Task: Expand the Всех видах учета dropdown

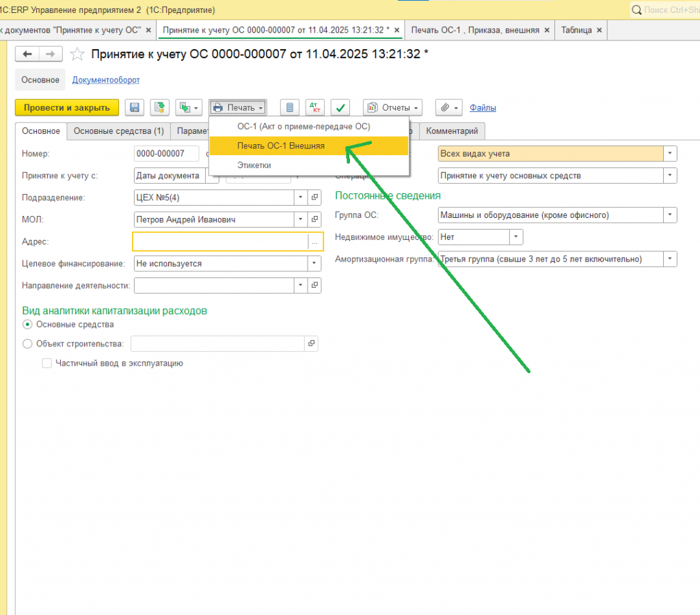Action: tap(670, 154)
